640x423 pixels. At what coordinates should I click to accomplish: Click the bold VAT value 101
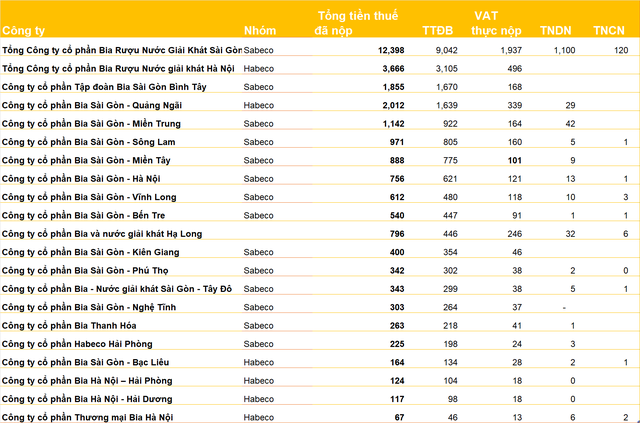(x=514, y=160)
